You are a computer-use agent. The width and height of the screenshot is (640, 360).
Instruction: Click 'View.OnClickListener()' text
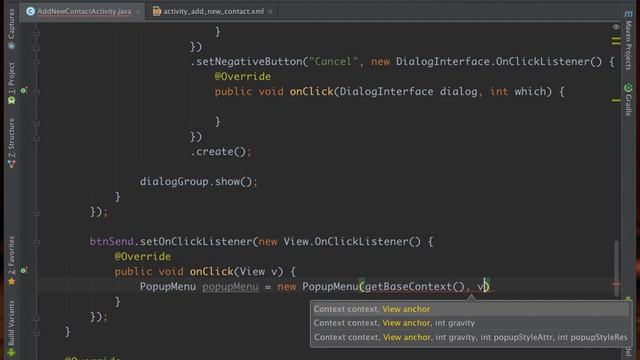pos(352,242)
